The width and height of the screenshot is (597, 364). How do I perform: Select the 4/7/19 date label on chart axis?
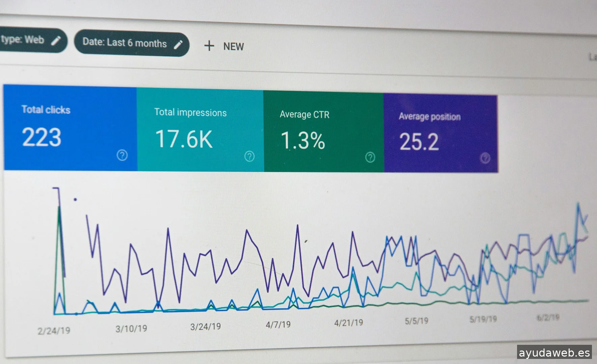pyautogui.click(x=278, y=325)
